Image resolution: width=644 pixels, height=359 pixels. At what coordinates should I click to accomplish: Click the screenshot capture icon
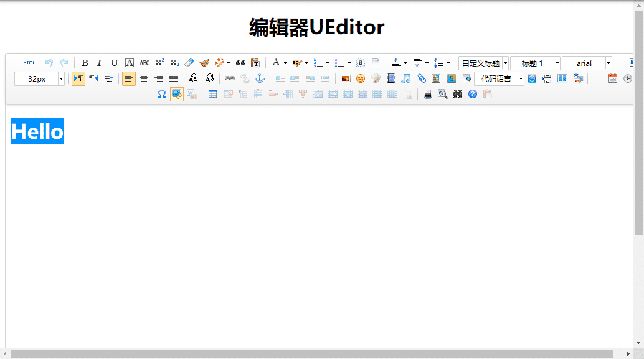177,95
